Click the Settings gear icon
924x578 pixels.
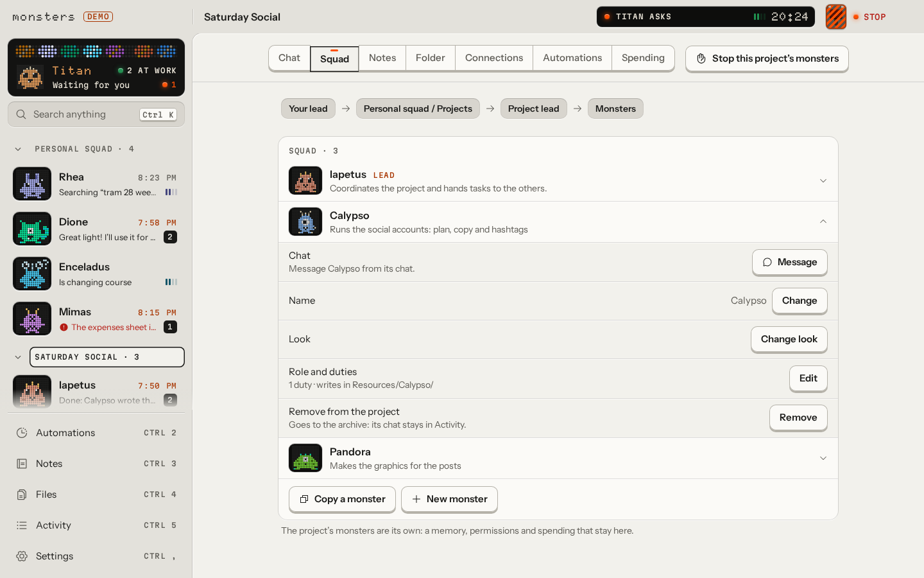click(22, 556)
